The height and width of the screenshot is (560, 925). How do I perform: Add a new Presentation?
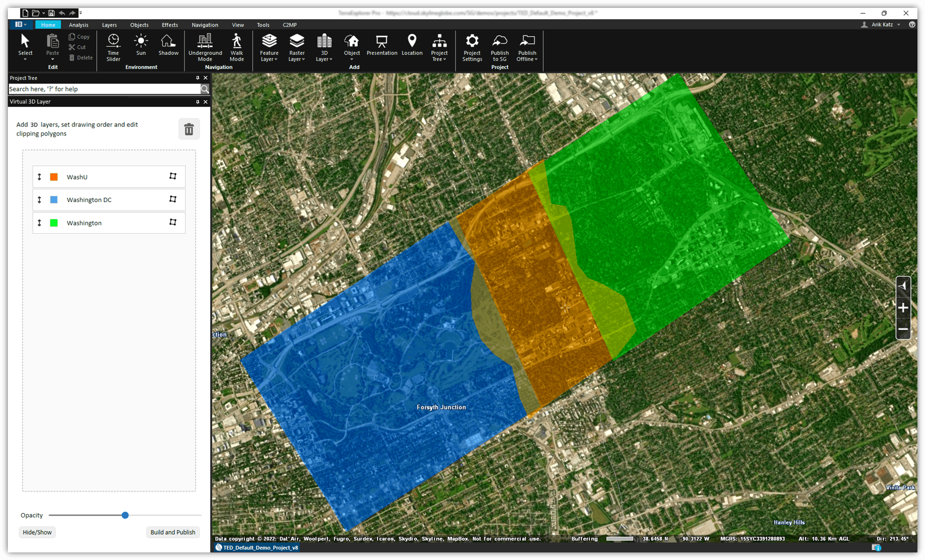[382, 45]
